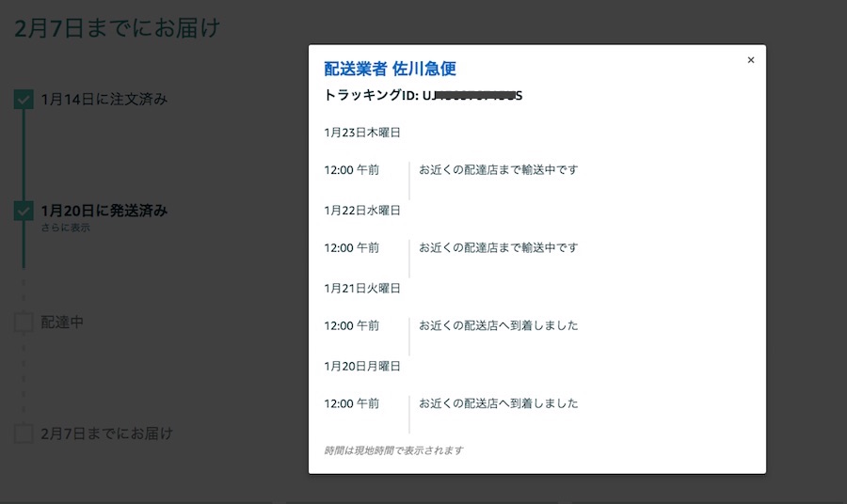
Task: Click お近くの配送店へ到着しました under 1月20日
Action: tap(498, 403)
